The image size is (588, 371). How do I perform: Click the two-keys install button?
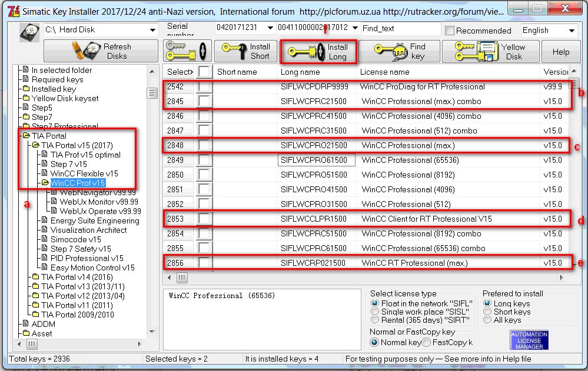188,51
